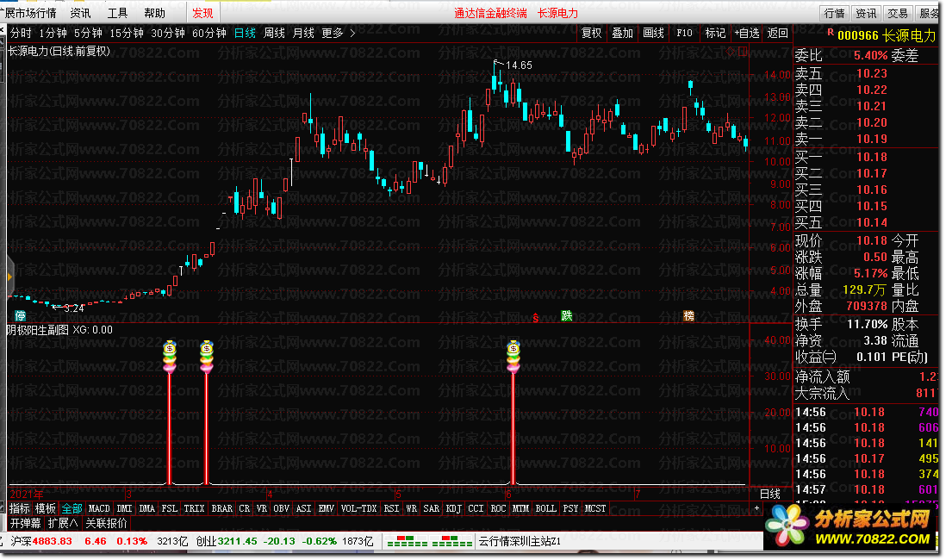The height and width of the screenshot is (560, 946).
Task: Click the red-green market status bars icon
Action: (x=430, y=541)
